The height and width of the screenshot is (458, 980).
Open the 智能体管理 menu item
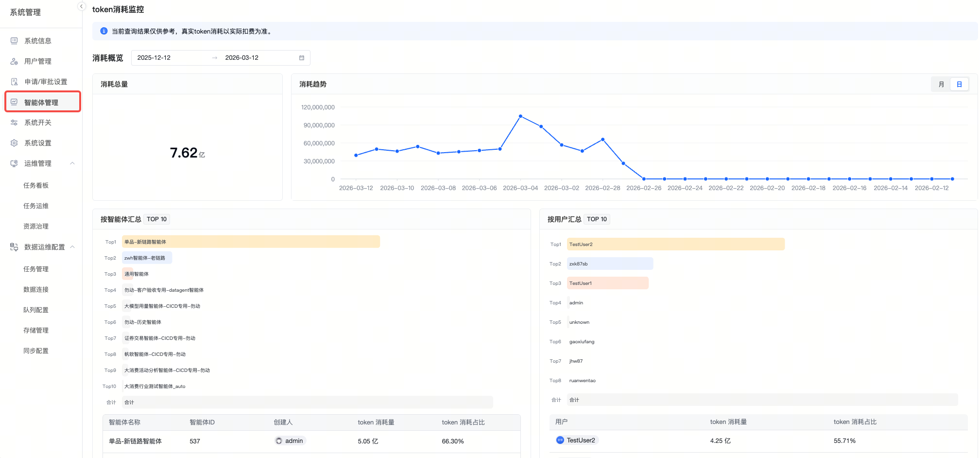(x=42, y=102)
